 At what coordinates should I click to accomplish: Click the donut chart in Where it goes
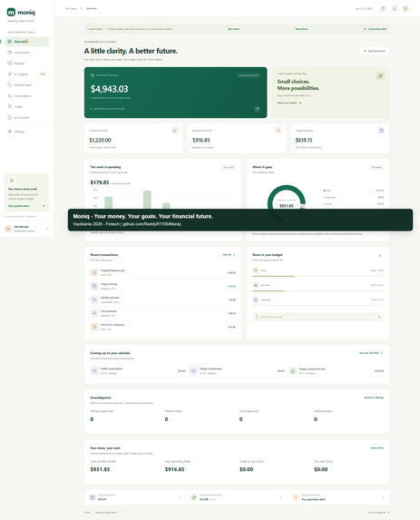287,203
